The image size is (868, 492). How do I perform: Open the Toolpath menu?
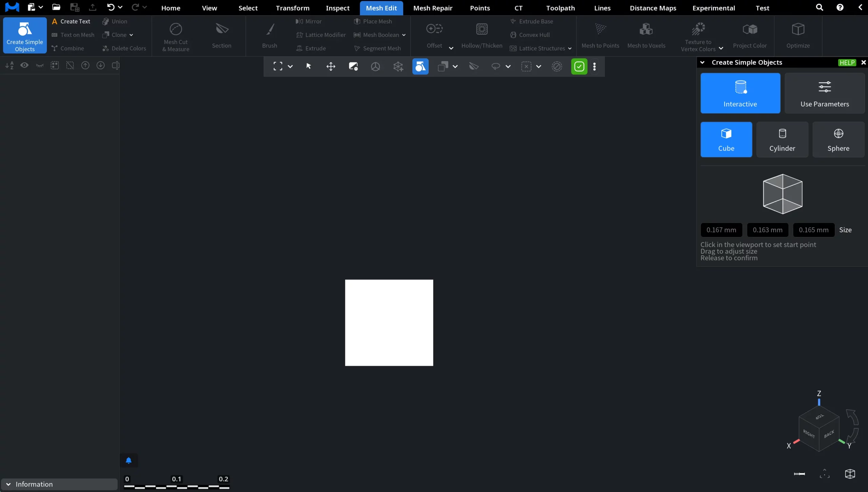pos(560,8)
